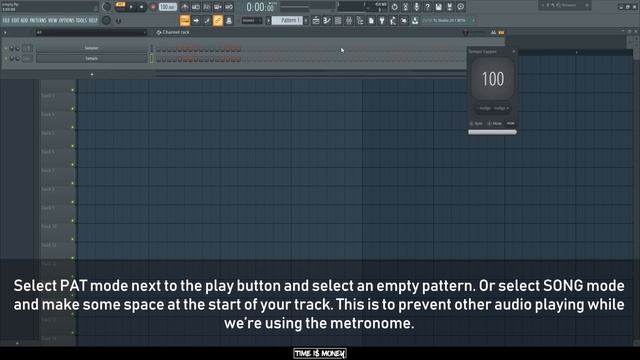The width and height of the screenshot is (640, 360).
Task: Click the orange typing keyboard to piano icon
Action: 185,20
